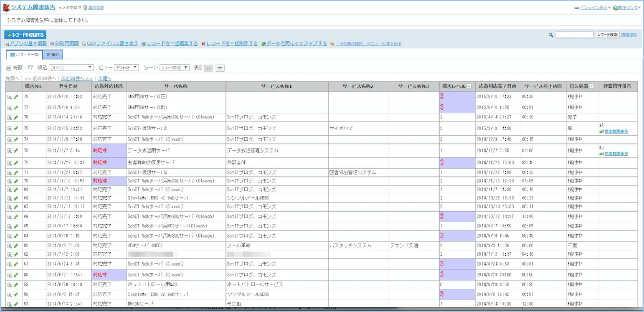Click the small icon before 総数：77
644x312 pixels.
pyautogui.click(x=9, y=68)
